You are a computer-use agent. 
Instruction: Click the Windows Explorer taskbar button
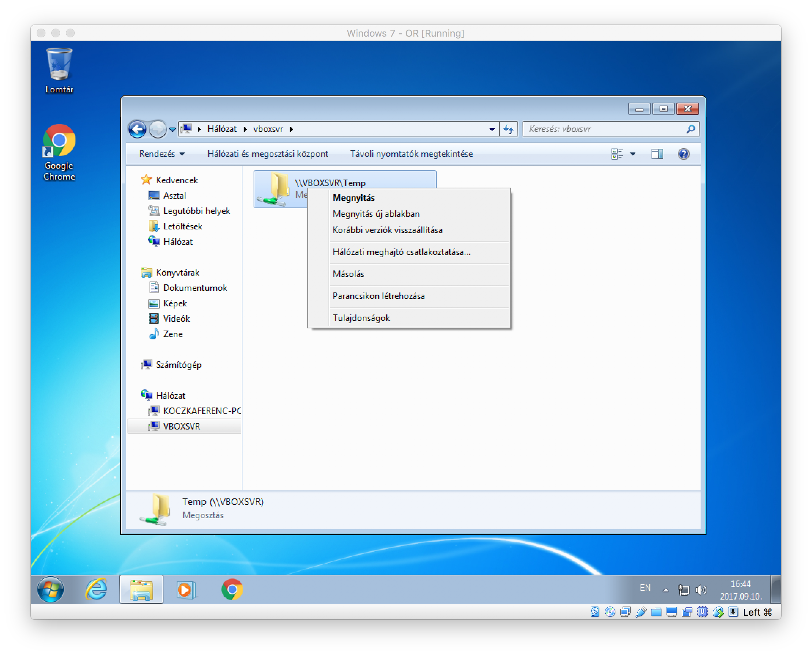coord(141,590)
